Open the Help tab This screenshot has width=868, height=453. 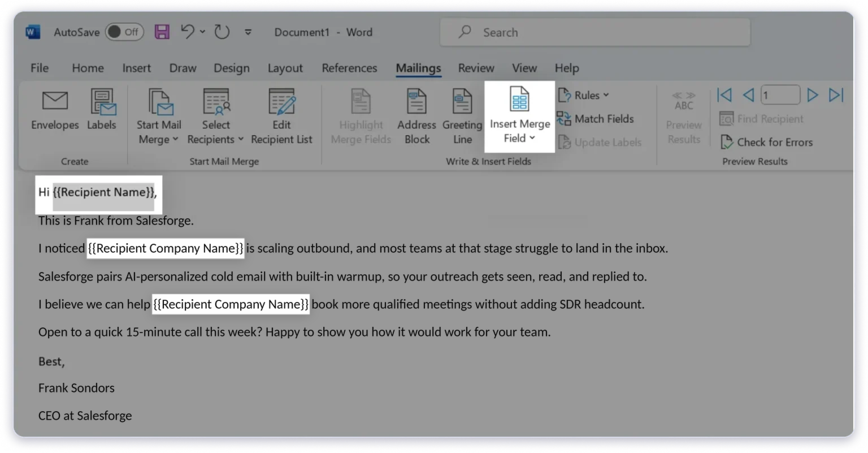coord(567,68)
